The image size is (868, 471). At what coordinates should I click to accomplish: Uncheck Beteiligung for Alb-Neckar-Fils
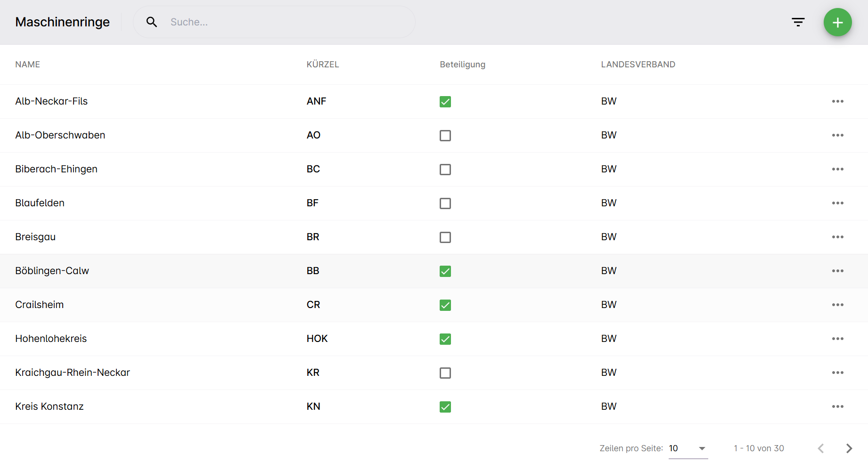(x=445, y=102)
